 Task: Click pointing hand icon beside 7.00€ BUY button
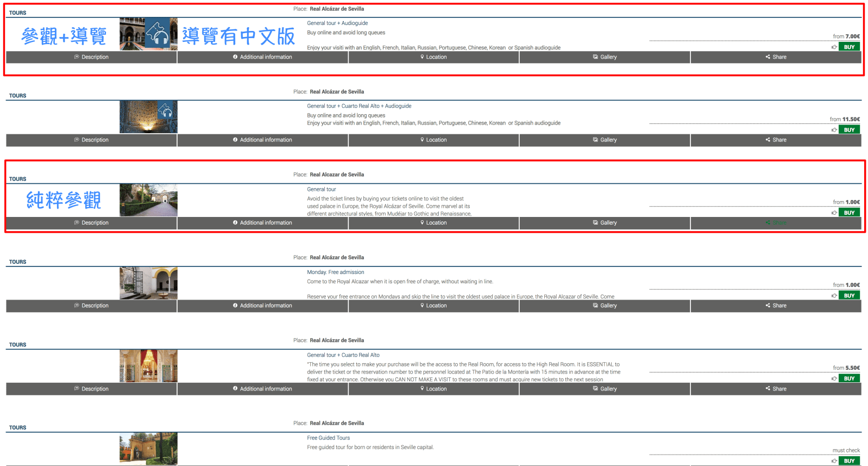[x=834, y=47]
